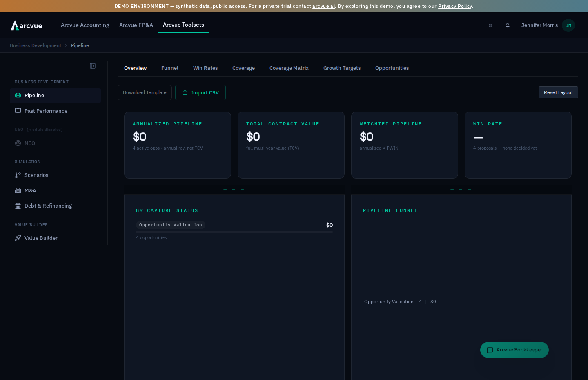The width and height of the screenshot is (588, 380).
Task: Click the '4 opportunities' text
Action: 151,237
